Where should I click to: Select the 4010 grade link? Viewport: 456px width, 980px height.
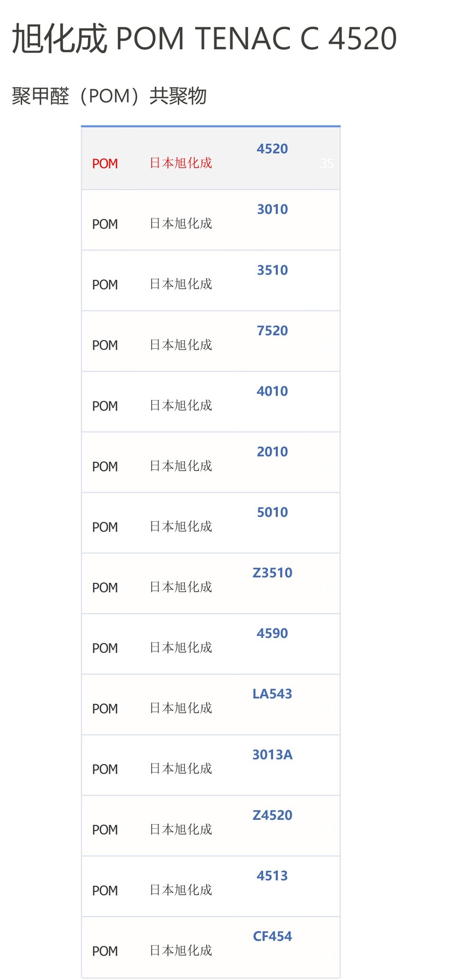click(272, 391)
